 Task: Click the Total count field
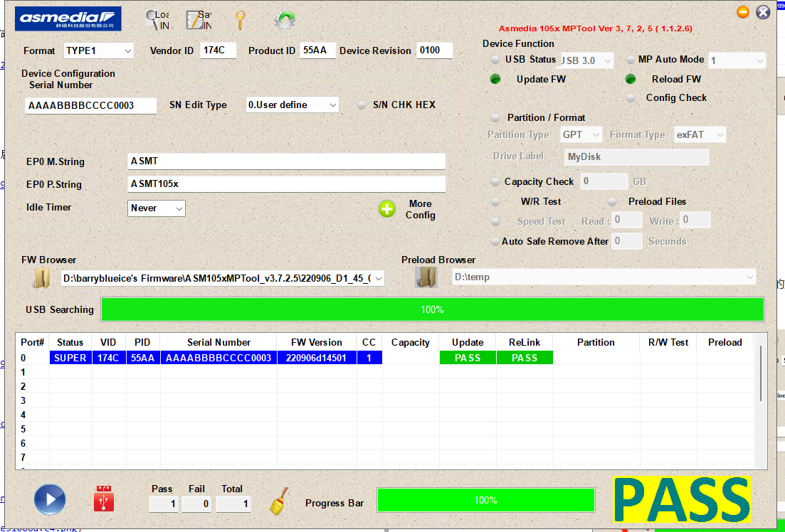(233, 504)
